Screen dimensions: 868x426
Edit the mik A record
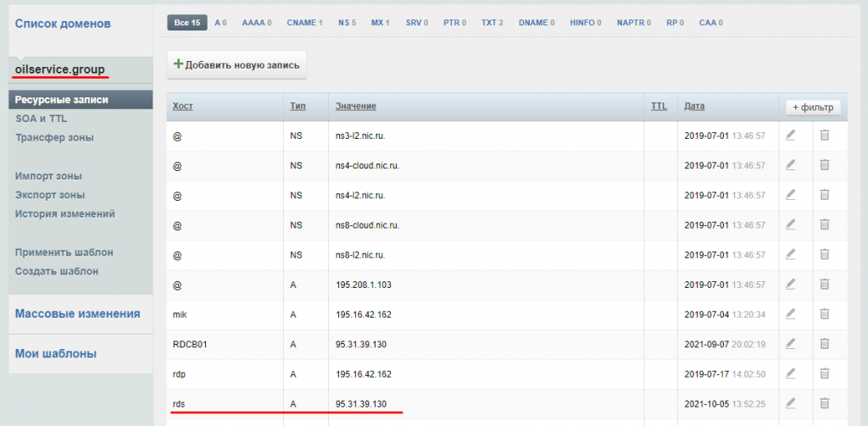pyautogui.click(x=790, y=313)
